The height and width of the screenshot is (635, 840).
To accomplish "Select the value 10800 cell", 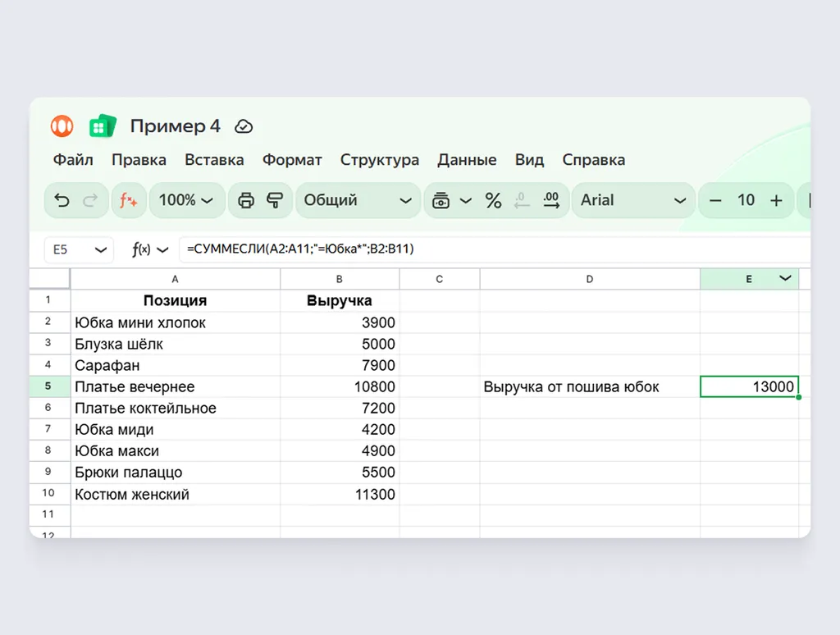I will (340, 387).
